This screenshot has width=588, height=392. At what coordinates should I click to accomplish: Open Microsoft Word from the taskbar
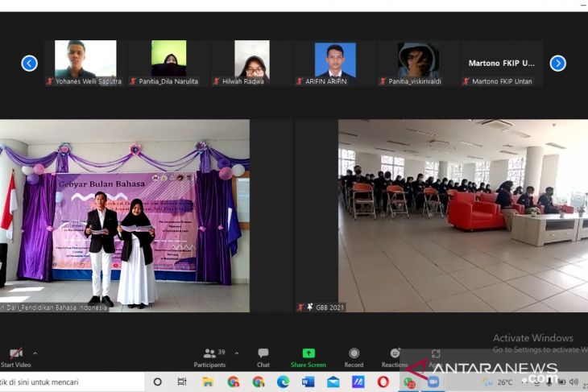[x=308, y=382]
